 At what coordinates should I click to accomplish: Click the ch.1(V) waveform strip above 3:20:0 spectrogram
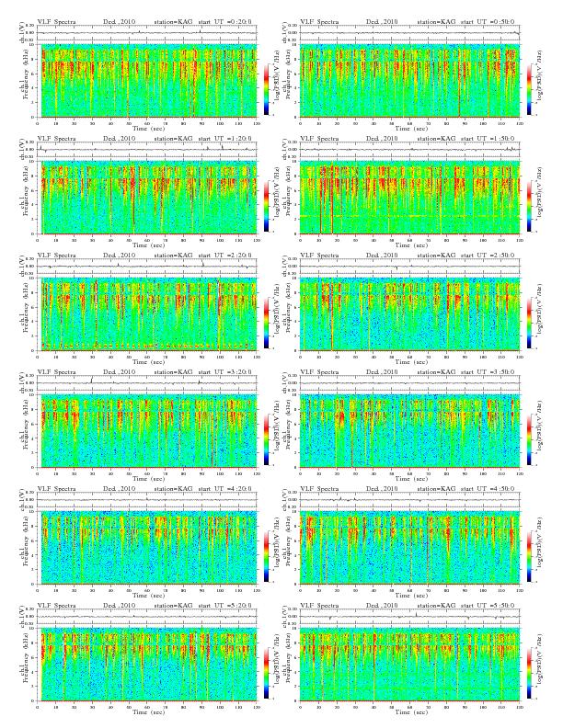tap(147, 383)
